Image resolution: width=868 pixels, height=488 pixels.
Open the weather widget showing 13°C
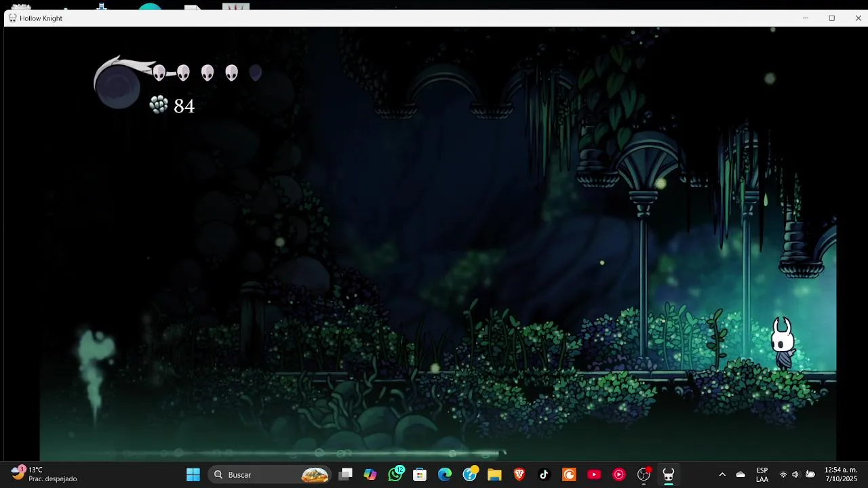[x=45, y=474]
